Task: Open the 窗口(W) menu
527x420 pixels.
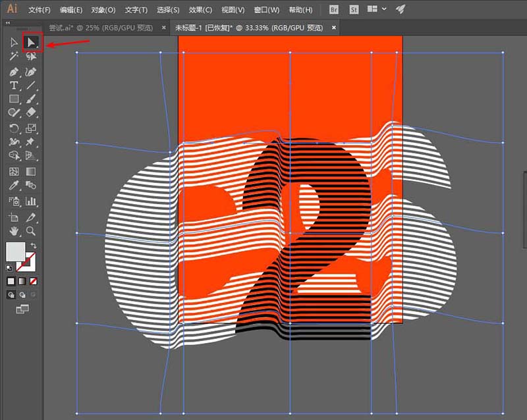Action: [x=267, y=10]
